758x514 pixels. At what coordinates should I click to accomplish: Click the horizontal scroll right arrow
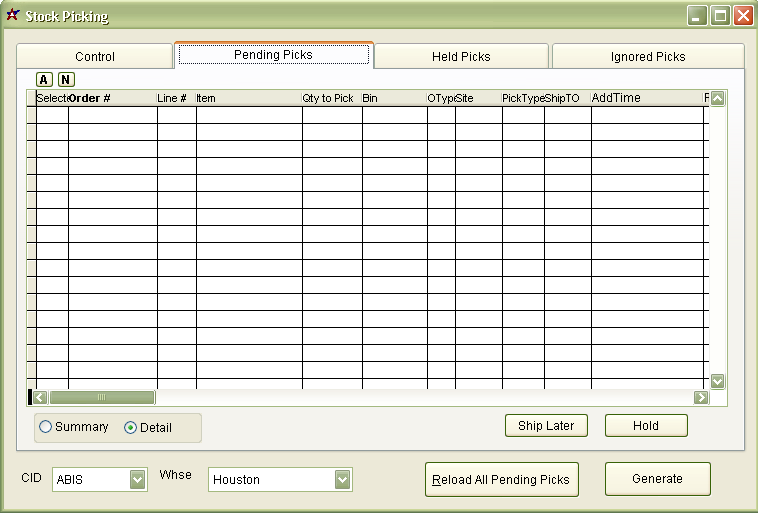pyautogui.click(x=701, y=397)
